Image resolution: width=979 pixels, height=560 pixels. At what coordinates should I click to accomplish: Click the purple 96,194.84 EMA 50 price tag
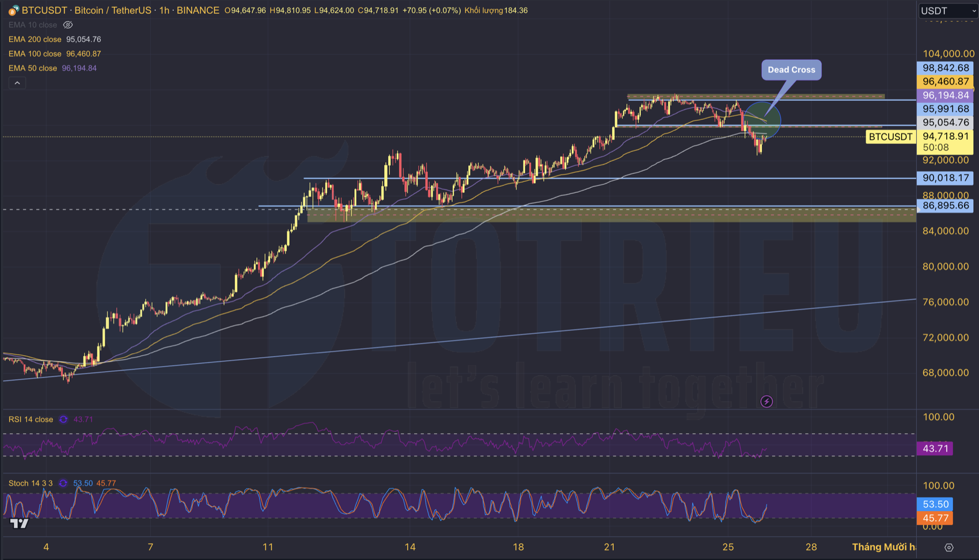pos(945,96)
